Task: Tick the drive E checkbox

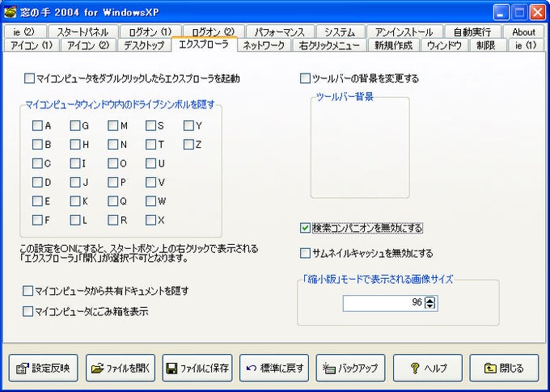Action: coord(37,201)
